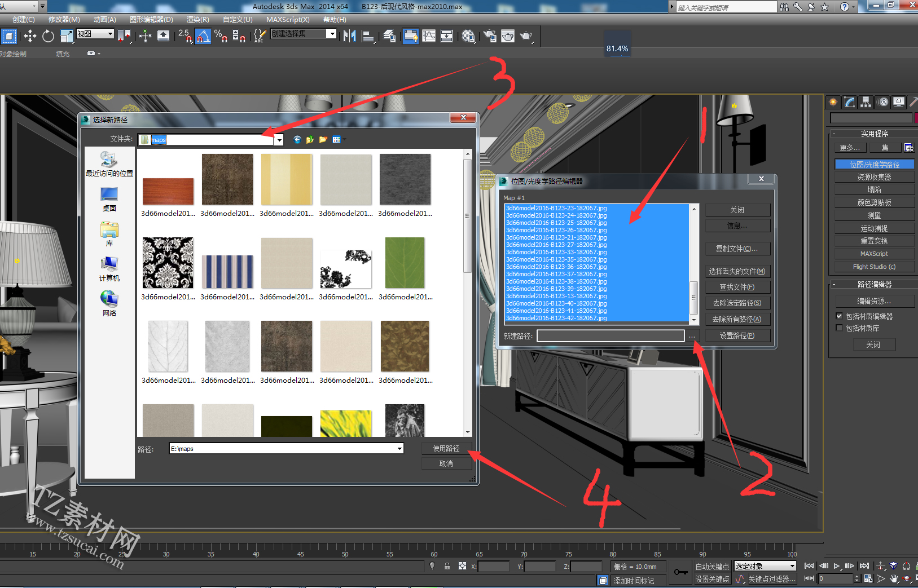Open the 创建选择集 named selection dropdown

click(304, 34)
